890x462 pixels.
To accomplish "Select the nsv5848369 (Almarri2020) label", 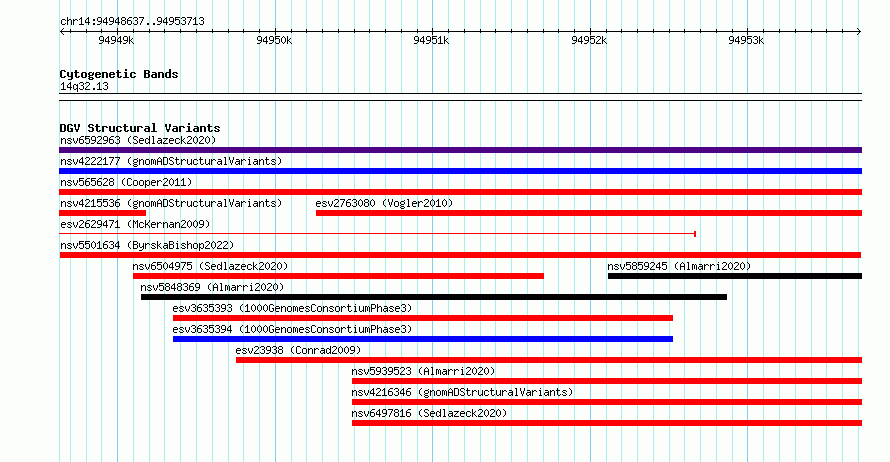I will pyautogui.click(x=212, y=287).
